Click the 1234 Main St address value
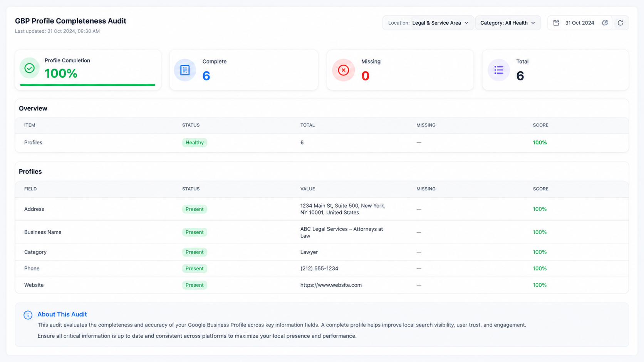Image resolution: width=644 pixels, height=362 pixels. click(343, 209)
